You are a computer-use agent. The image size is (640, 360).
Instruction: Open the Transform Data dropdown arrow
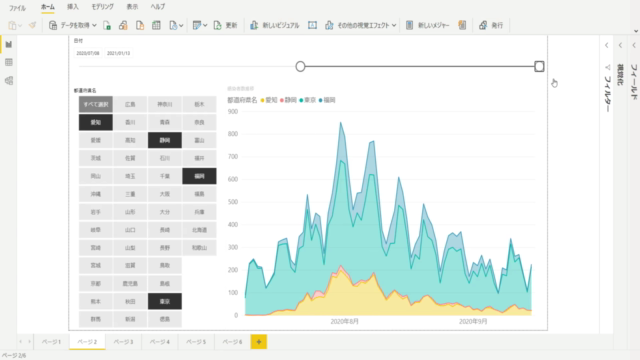pos(205,26)
